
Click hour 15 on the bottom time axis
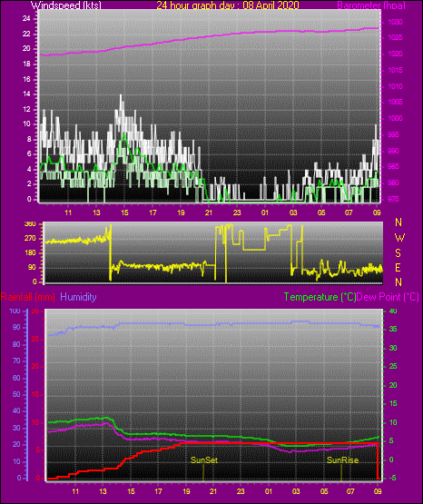pyautogui.click(x=131, y=491)
